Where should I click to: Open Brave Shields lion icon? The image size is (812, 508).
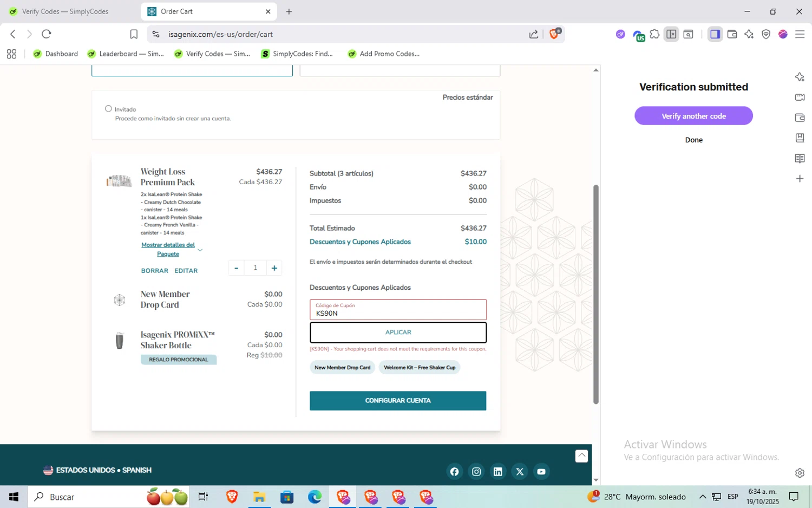click(554, 34)
